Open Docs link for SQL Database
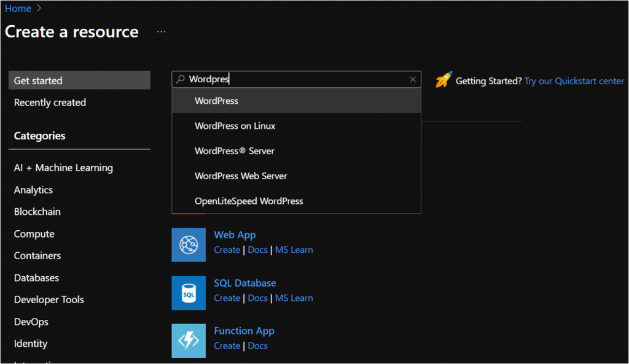 tap(257, 298)
